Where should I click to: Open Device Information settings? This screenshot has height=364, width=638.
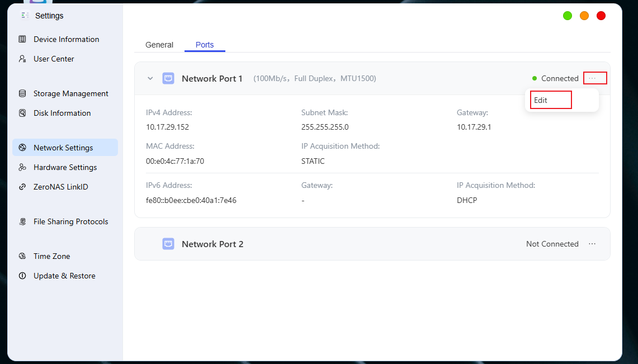[65, 39]
